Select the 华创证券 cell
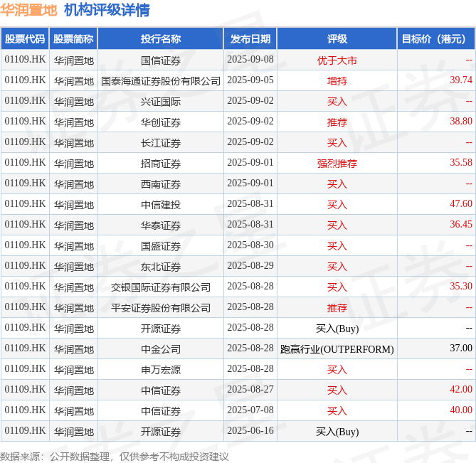Viewport: 476px width, 463px height. (x=161, y=122)
